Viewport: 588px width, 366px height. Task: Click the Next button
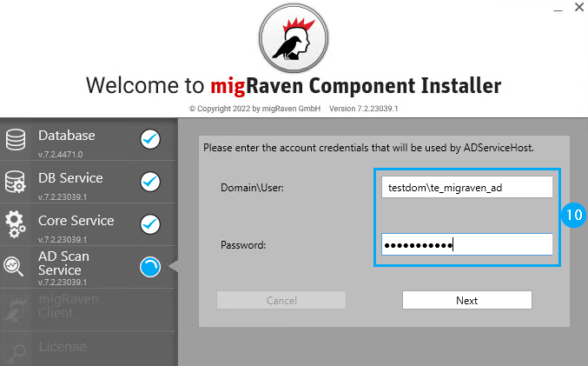coord(467,300)
